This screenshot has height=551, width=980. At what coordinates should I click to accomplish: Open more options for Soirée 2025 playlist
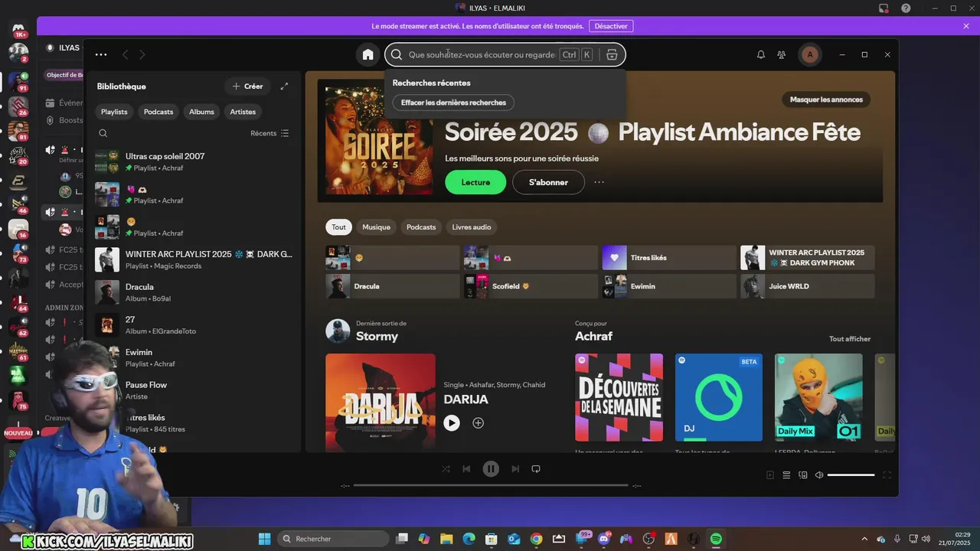click(x=599, y=182)
